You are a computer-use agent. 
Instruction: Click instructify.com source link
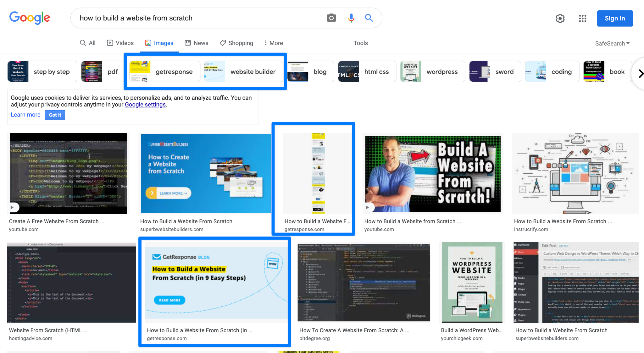pos(531,230)
